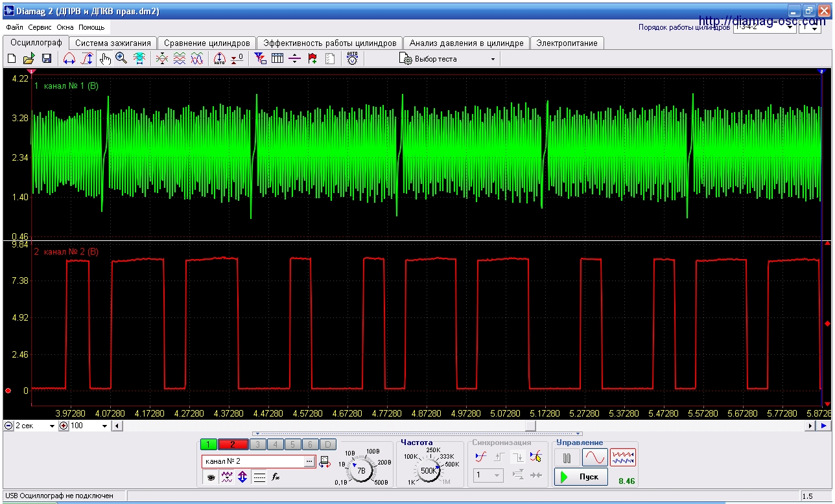Image resolution: width=835 pixels, height=504 pixels.
Task: Toggle channel 4 button
Action: [x=275, y=444]
